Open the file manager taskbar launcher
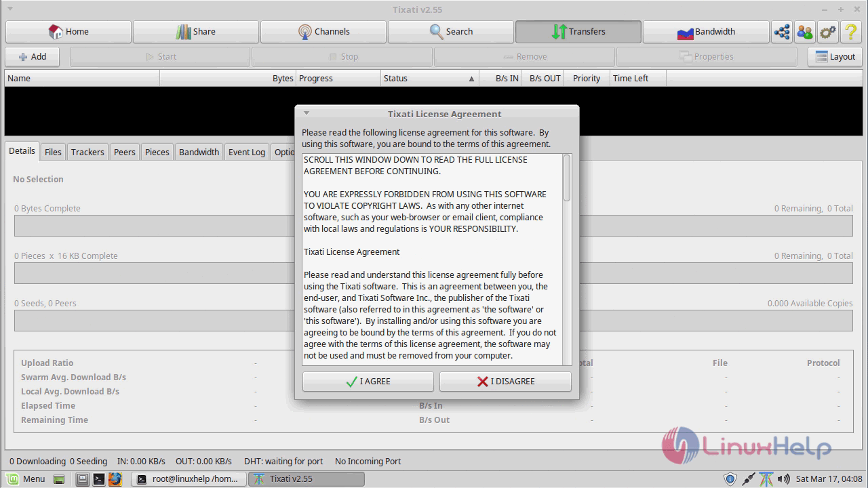 [x=82, y=479]
